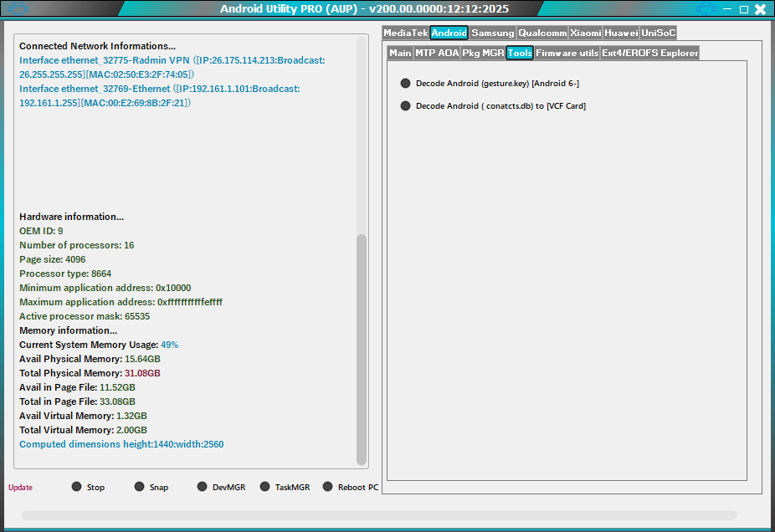The image size is (775, 532).
Task: Click the Radmin VPN interface line
Action: pos(172,67)
